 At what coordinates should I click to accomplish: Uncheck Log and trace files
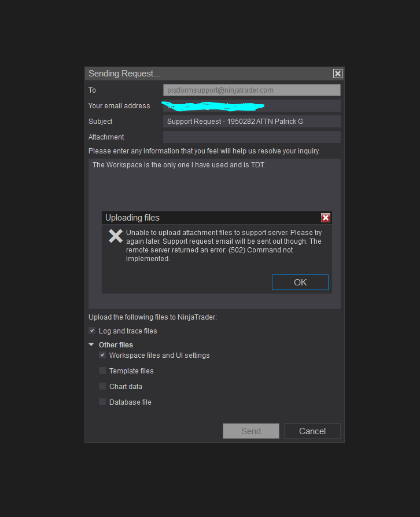click(x=92, y=331)
